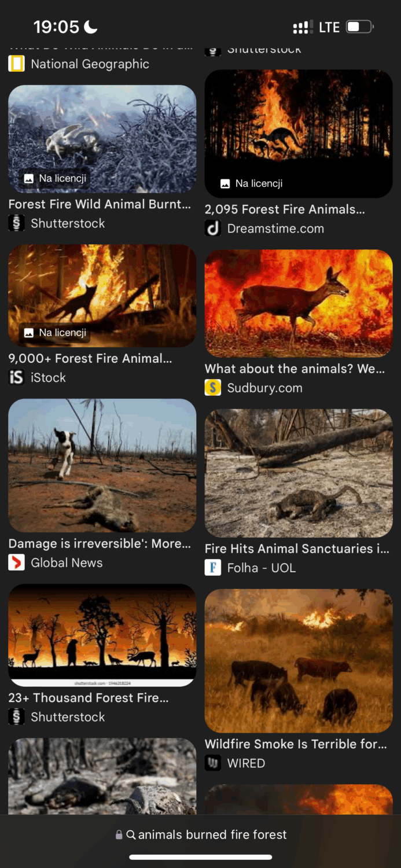Screen dimensions: 401x868
Task: Tap the Dreamstime.com logo icon
Action: 213,229
